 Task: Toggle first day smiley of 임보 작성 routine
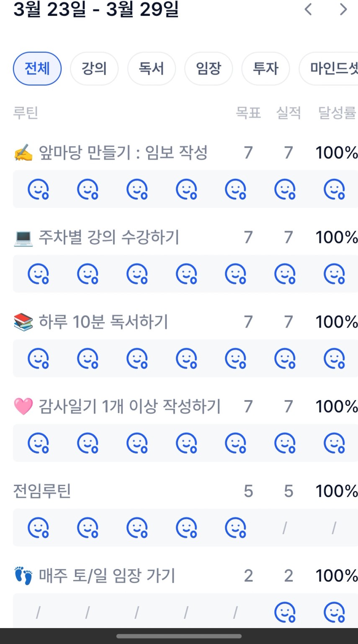click(x=38, y=189)
